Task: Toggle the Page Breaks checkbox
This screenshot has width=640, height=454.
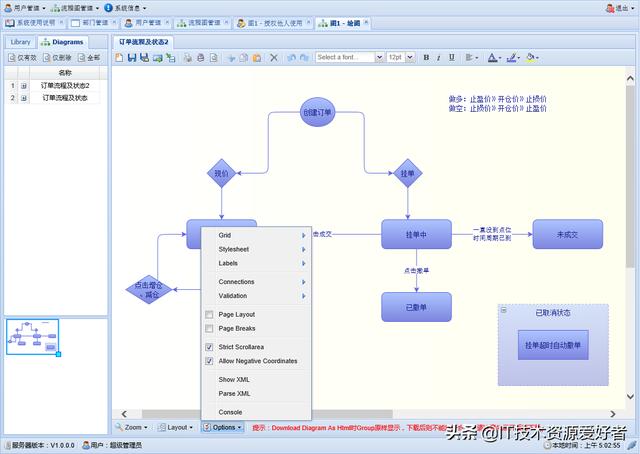Action: (x=209, y=328)
